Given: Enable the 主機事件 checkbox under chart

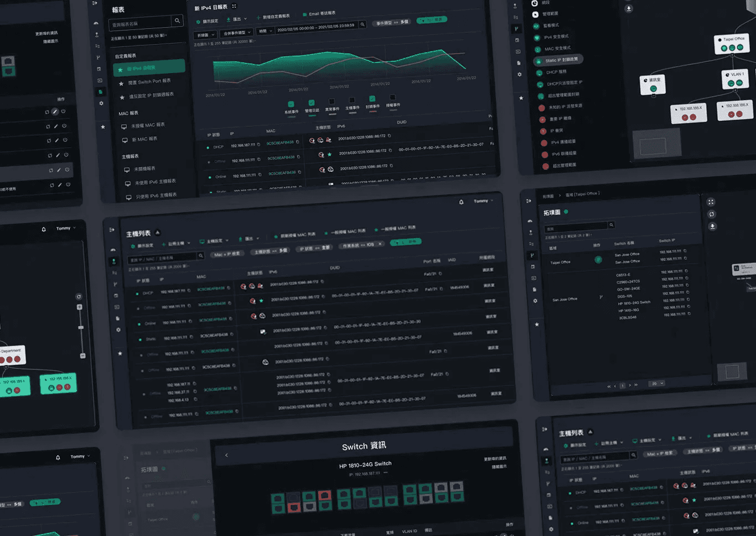Looking at the screenshot, I should [352, 100].
